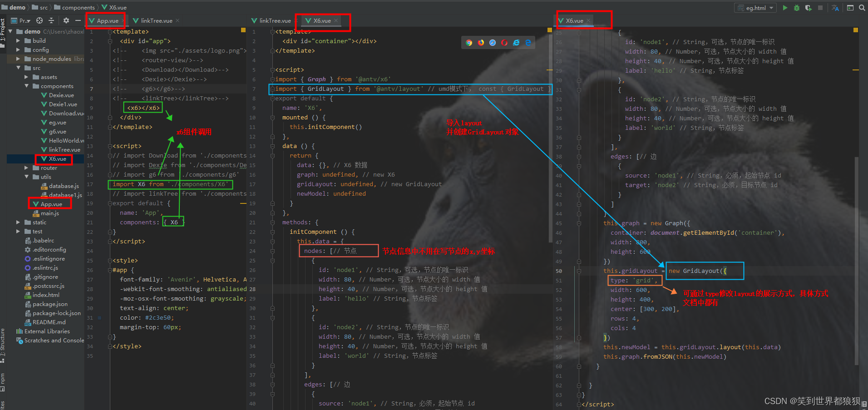Expand the build folder
Image resolution: width=868 pixels, height=410 pixels.
(x=18, y=40)
